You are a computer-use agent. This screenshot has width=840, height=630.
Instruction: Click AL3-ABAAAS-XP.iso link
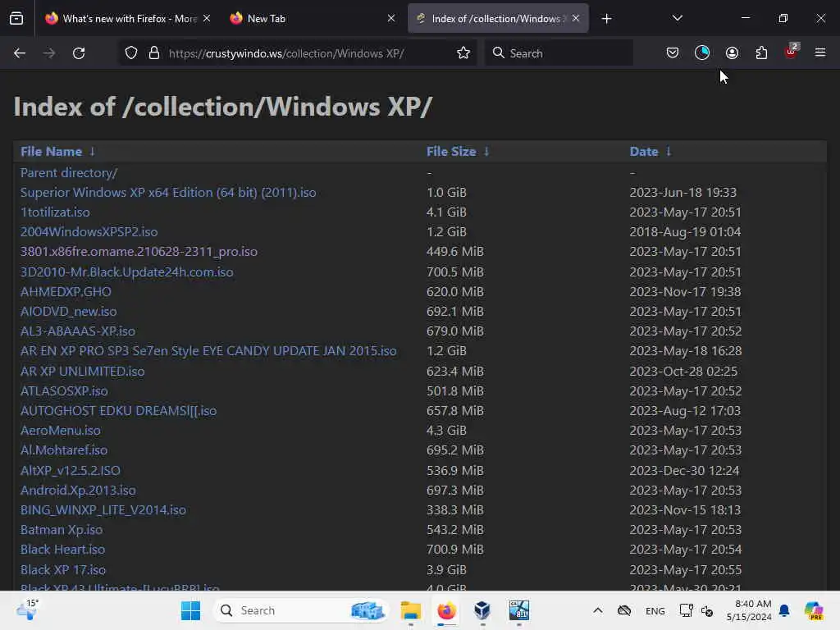coord(78,331)
